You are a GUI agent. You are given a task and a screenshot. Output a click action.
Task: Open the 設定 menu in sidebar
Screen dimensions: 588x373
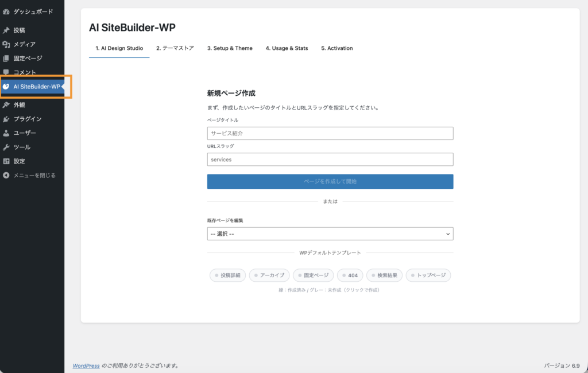click(x=19, y=161)
